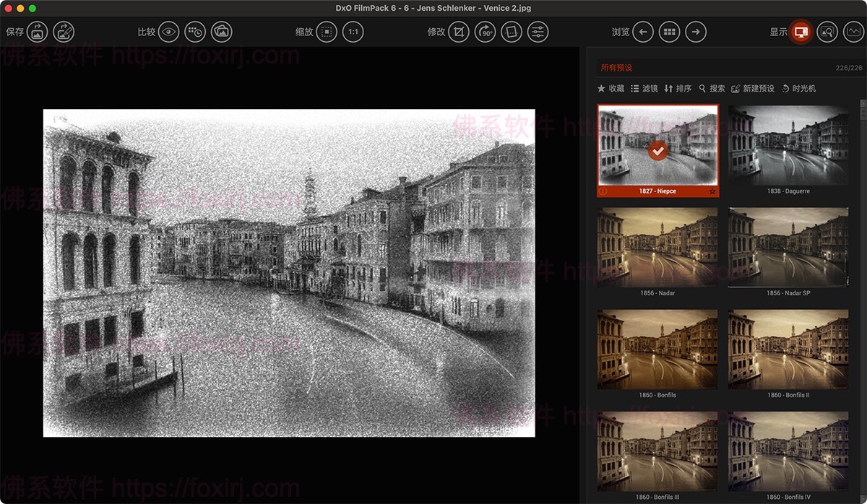The image size is (867, 504).
Task: Toggle the presets display panel button
Action: (x=801, y=32)
